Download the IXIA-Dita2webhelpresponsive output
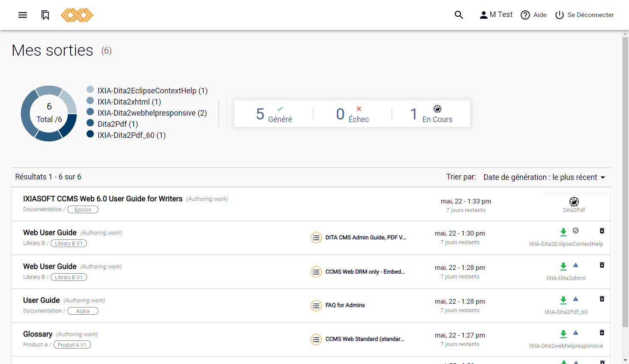This screenshot has width=629, height=364. point(563,334)
